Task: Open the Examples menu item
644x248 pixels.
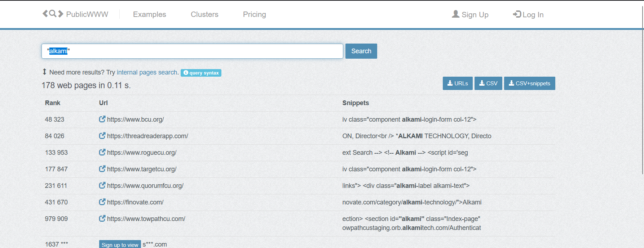Action: click(149, 14)
